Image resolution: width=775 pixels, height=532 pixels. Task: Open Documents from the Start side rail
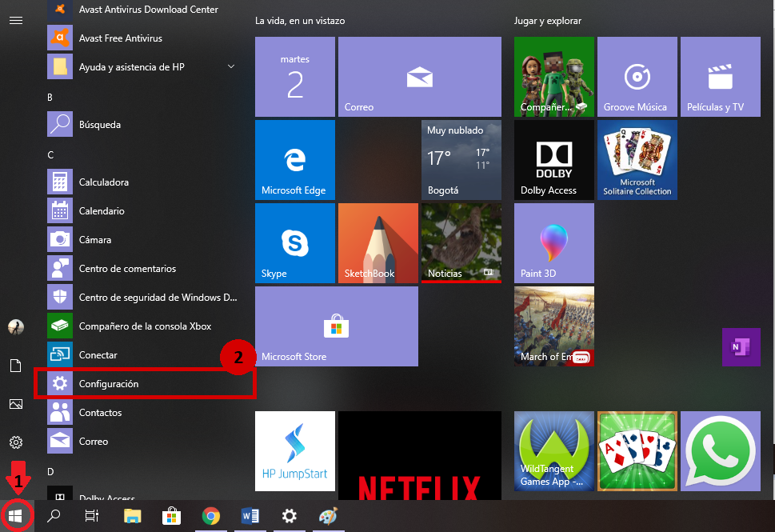pyautogui.click(x=16, y=366)
